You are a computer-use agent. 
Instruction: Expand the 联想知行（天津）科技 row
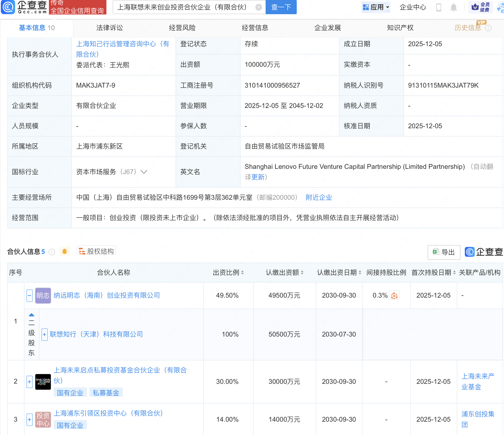point(44,334)
